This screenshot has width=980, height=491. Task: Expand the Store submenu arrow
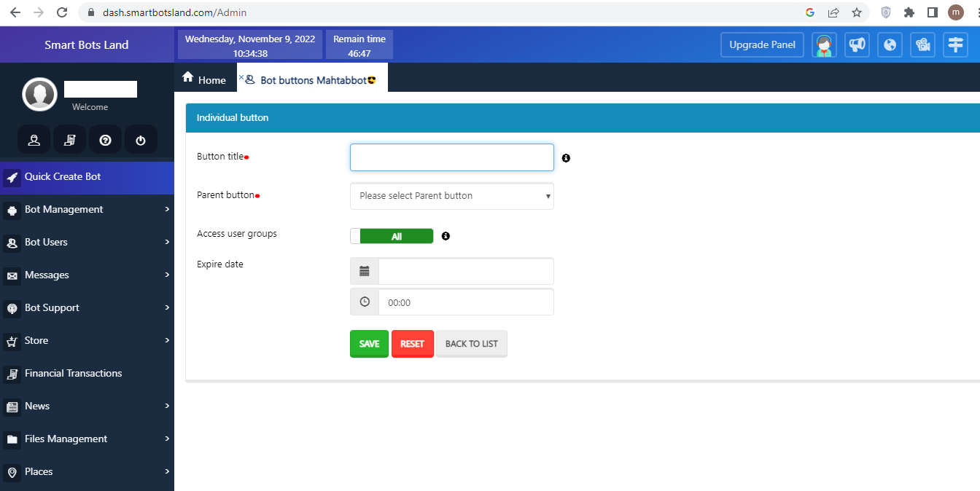click(x=167, y=340)
